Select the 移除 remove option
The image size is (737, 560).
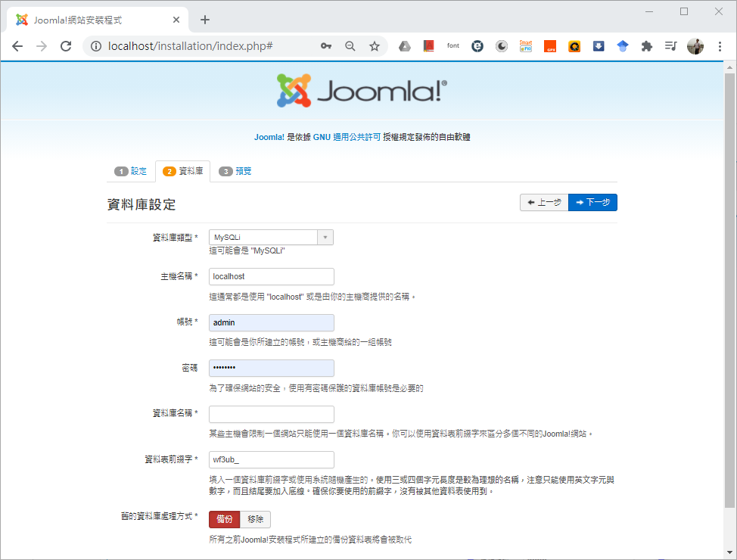[x=255, y=519]
